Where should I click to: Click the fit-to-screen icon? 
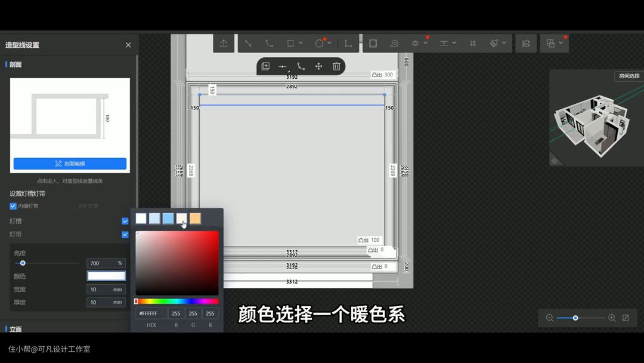[626, 318]
